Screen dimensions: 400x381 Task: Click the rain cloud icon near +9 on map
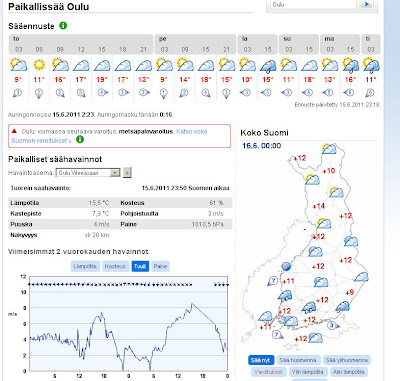tap(342, 306)
